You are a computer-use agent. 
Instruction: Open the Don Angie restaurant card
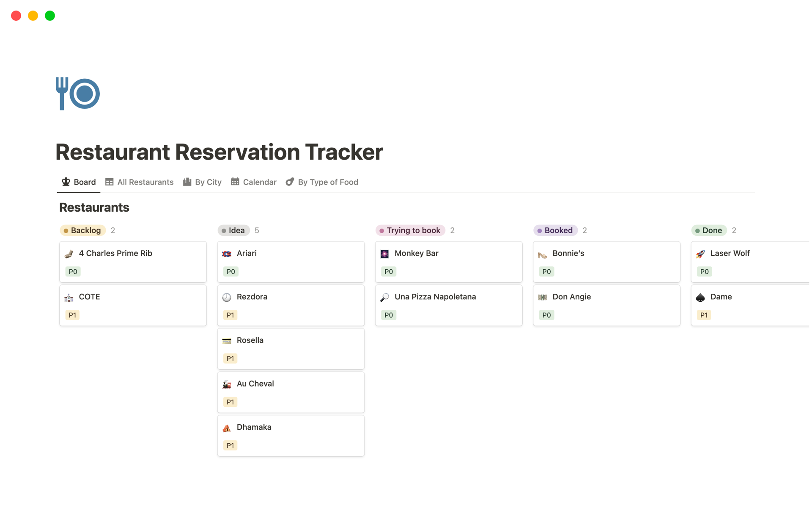[x=571, y=297]
